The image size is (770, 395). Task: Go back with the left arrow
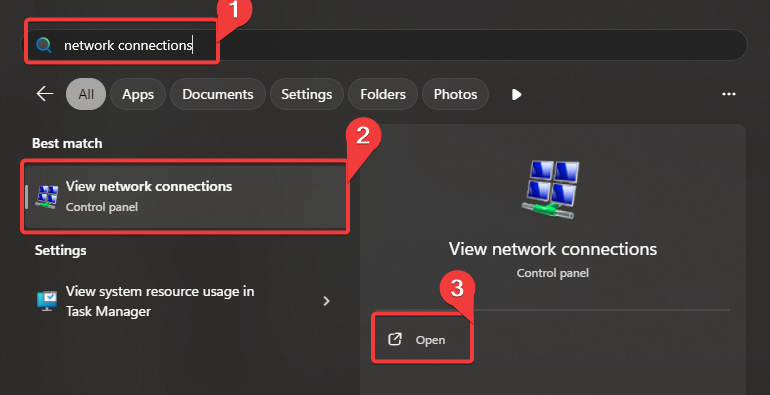pos(45,94)
